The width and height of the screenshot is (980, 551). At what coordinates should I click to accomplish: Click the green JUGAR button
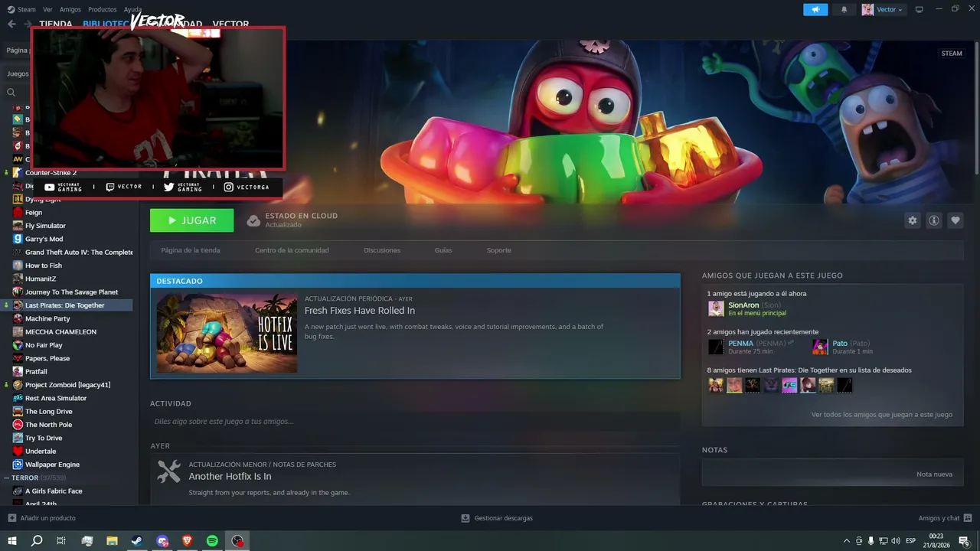tap(192, 220)
